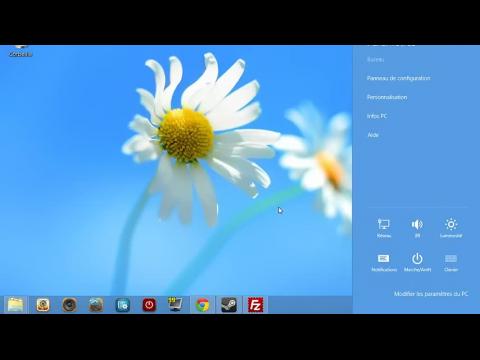Open Panneau de configuration
The image size is (480, 360).
click(x=398, y=78)
